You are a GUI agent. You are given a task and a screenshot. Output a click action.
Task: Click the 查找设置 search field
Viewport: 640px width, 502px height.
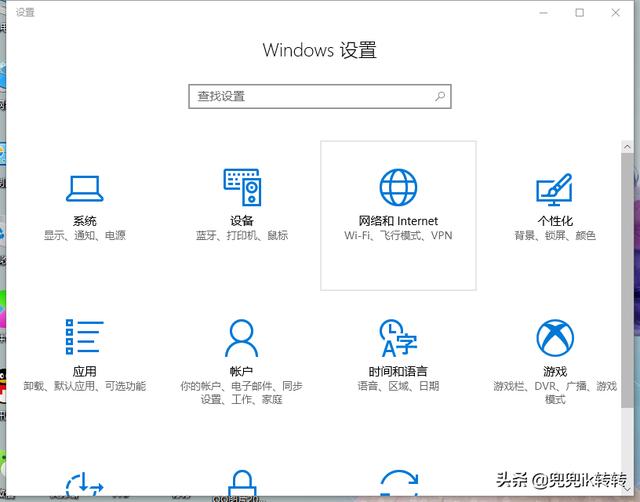click(320, 96)
